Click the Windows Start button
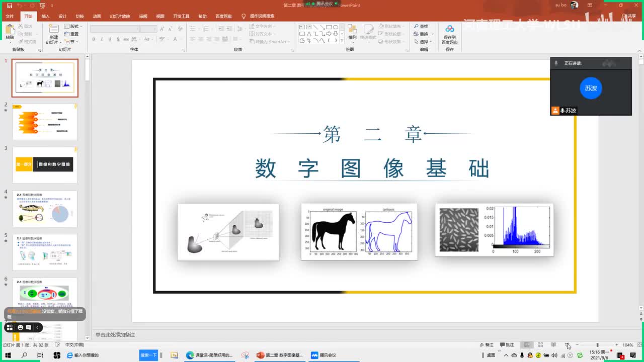The height and width of the screenshot is (362, 644). (8, 355)
